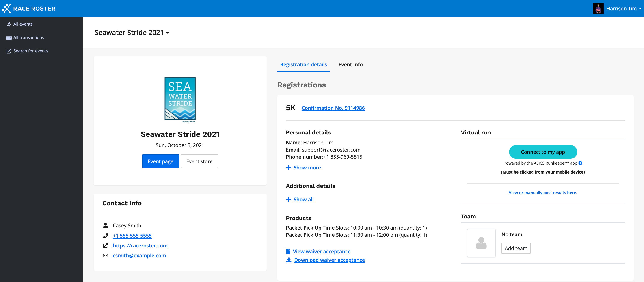Select the Registration details tab
The image size is (644, 282).
point(303,65)
